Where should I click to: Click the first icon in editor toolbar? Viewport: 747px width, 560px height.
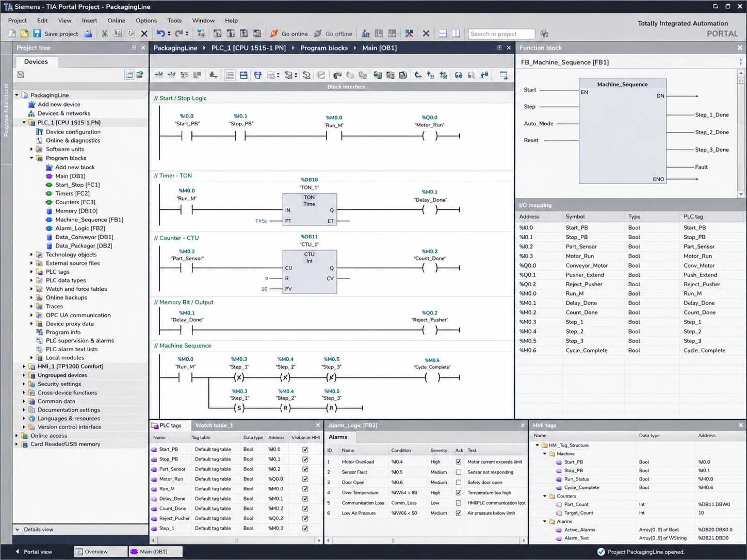click(x=159, y=75)
